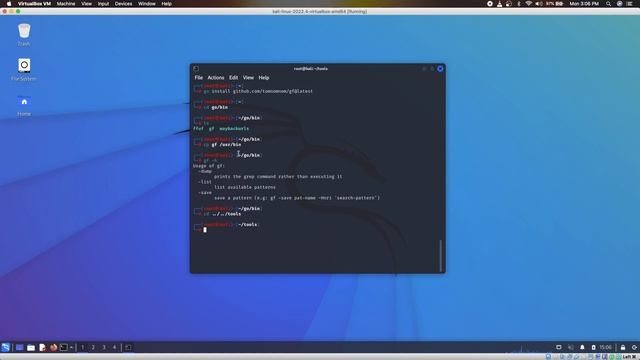The height and width of the screenshot is (360, 640).
Task: Open the Input menu
Action: point(103,4)
